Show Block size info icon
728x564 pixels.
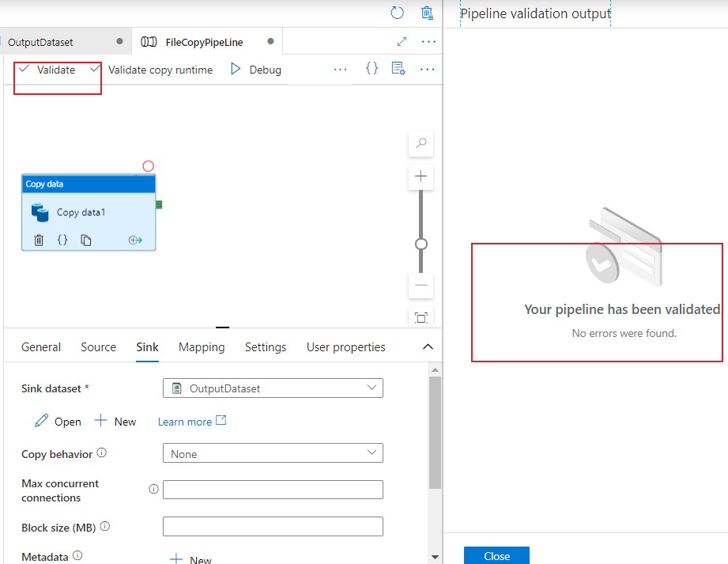105,526
